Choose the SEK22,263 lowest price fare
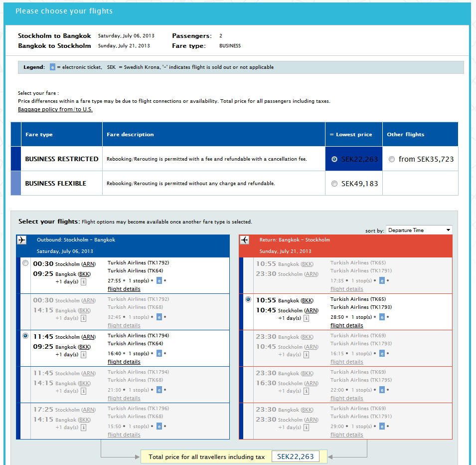 click(334, 159)
